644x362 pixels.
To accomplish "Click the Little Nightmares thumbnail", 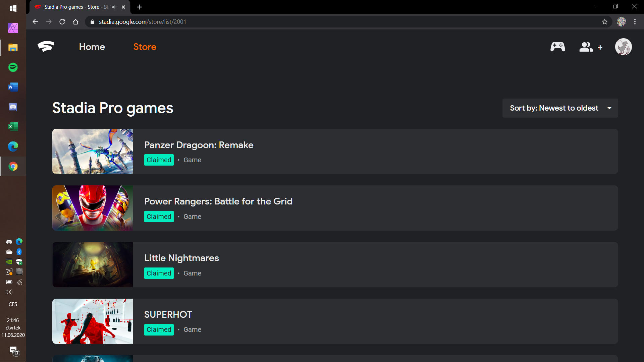I will [x=93, y=264].
